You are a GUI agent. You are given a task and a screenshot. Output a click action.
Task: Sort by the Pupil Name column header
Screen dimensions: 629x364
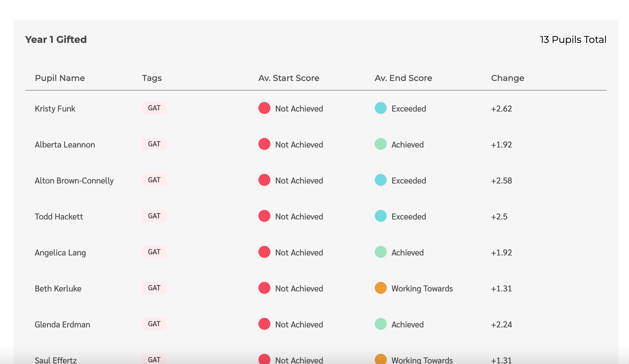[x=60, y=78]
